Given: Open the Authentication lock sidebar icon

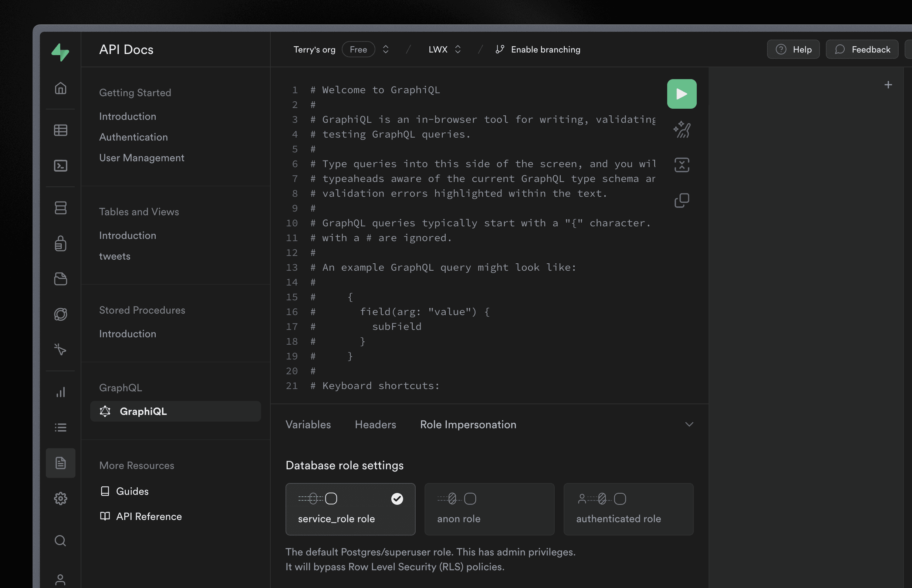Looking at the screenshot, I should coord(60,243).
